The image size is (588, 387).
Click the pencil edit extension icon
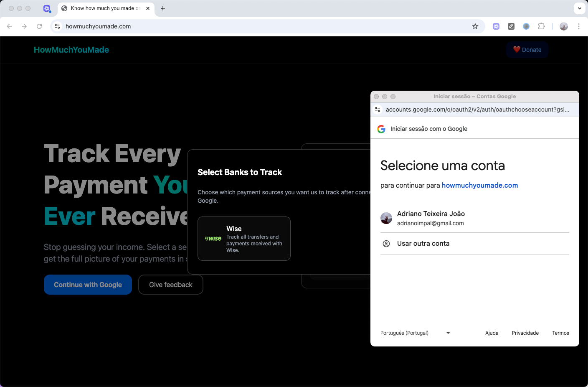click(511, 26)
